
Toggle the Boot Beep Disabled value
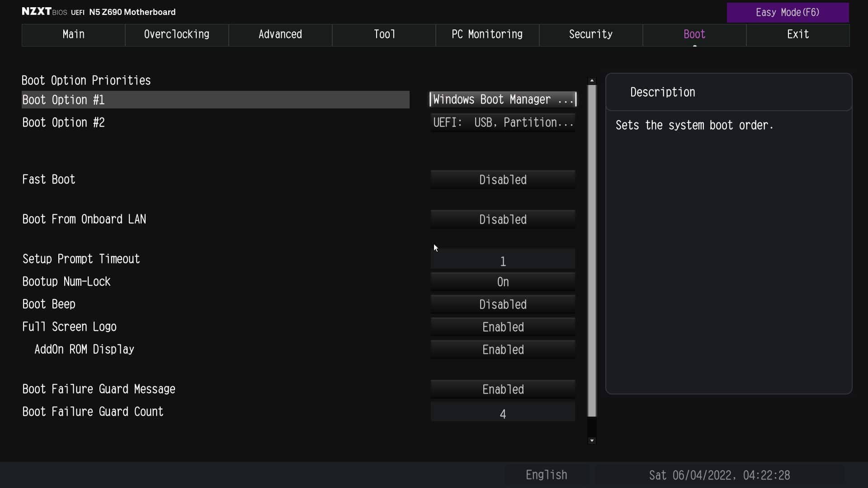pyautogui.click(x=503, y=305)
